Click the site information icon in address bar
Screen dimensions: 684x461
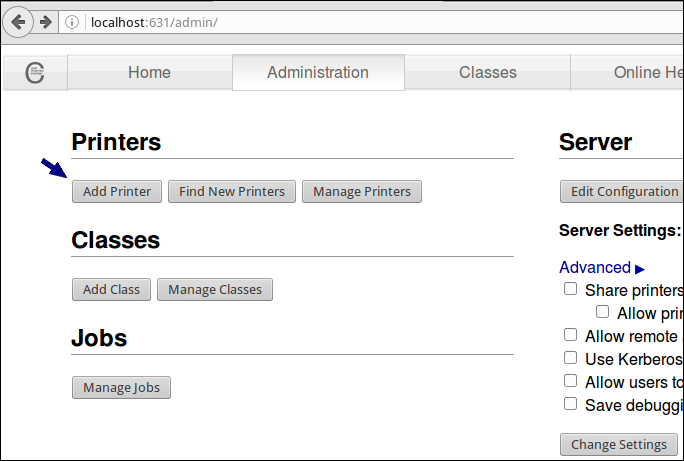tap(72, 22)
